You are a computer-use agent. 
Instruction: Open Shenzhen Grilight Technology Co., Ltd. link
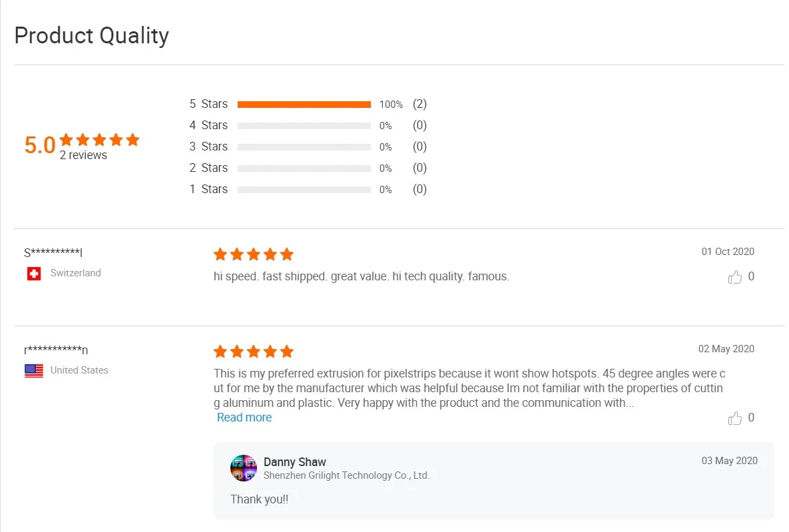click(x=346, y=475)
